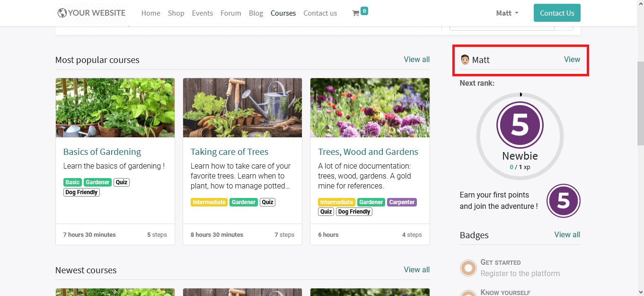Click the teal Contact Us button
The width and height of the screenshot is (644, 296).
557,13
